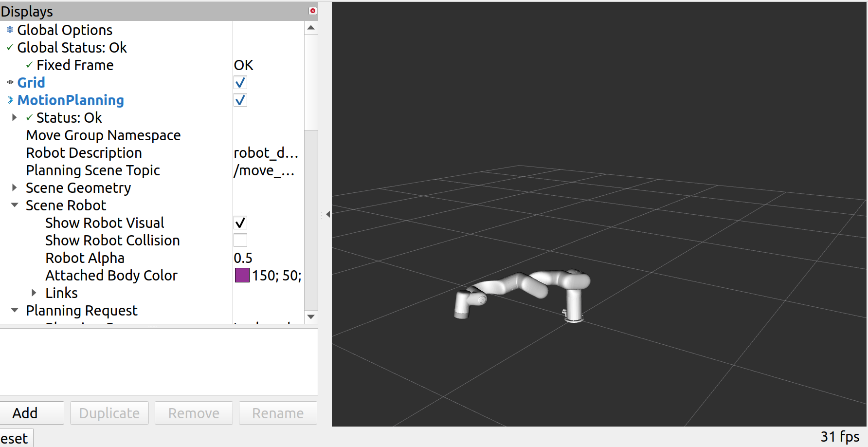Click the Robot Alpha value field

pos(243,258)
